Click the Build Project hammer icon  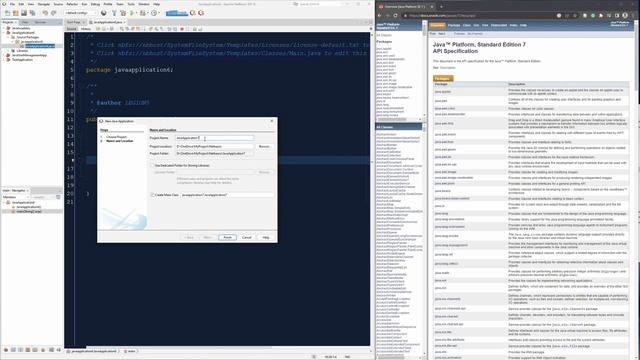114,13
